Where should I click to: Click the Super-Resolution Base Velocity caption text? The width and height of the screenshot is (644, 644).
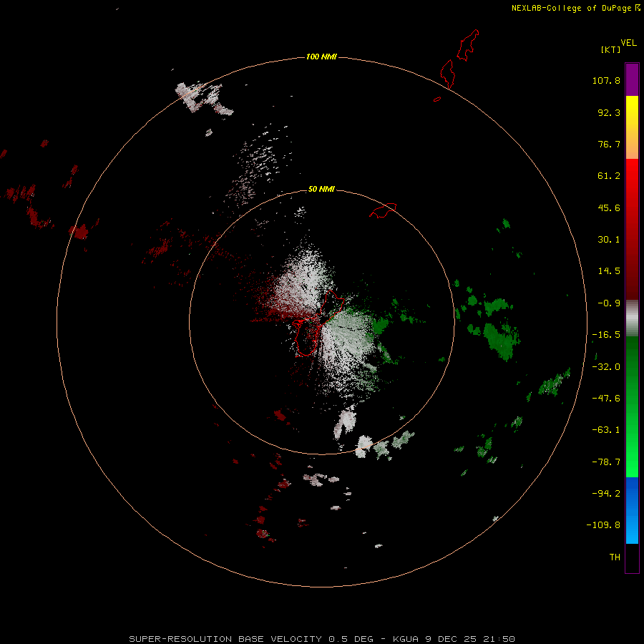point(322,639)
